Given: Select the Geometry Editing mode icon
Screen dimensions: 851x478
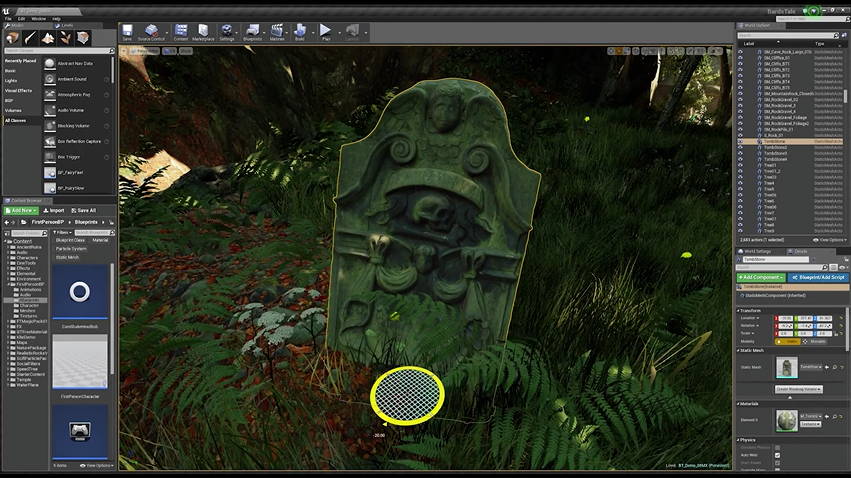Looking at the screenshot, I should pyautogui.click(x=82, y=37).
